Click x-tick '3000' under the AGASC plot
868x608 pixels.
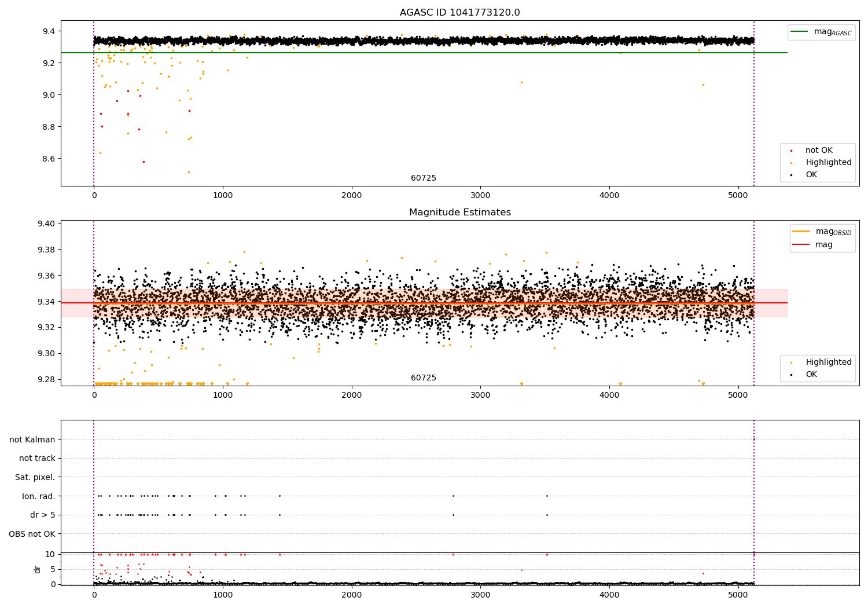pos(480,196)
